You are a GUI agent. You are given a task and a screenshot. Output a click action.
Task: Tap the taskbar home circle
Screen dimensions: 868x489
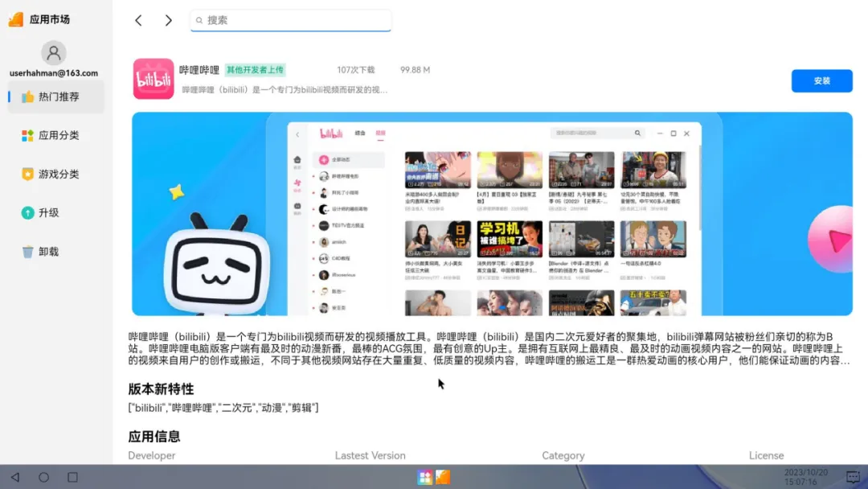click(43, 477)
